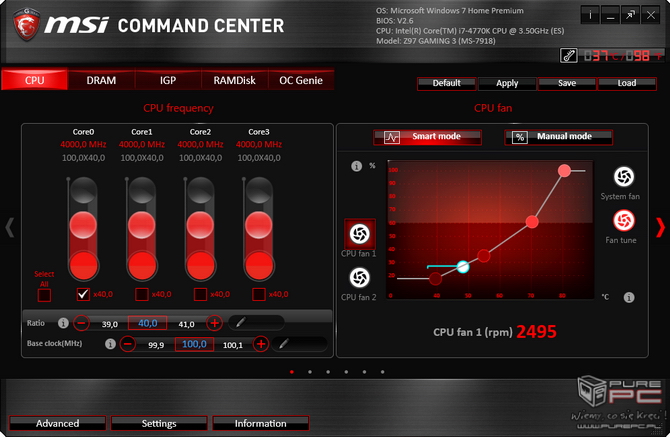
Task: Enable Smart mode for the CPU fan
Action: coord(427,137)
